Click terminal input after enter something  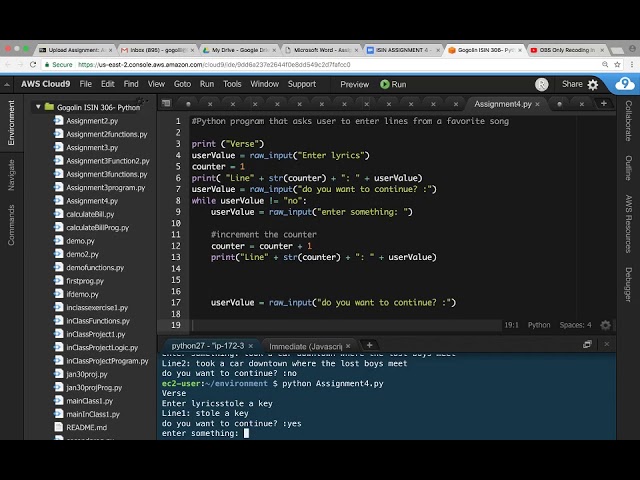tap(246, 433)
